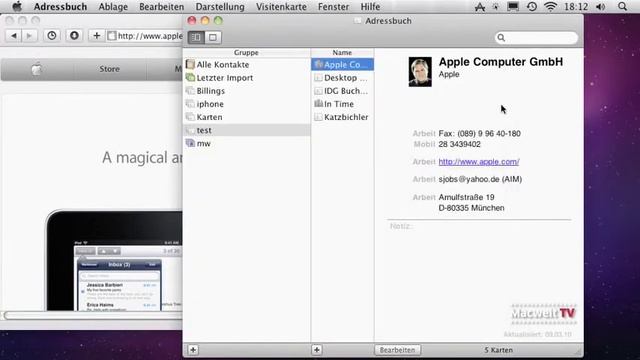The image size is (640, 360).
Task: Click the Arnulfstraße 19 address
Action: point(471,202)
